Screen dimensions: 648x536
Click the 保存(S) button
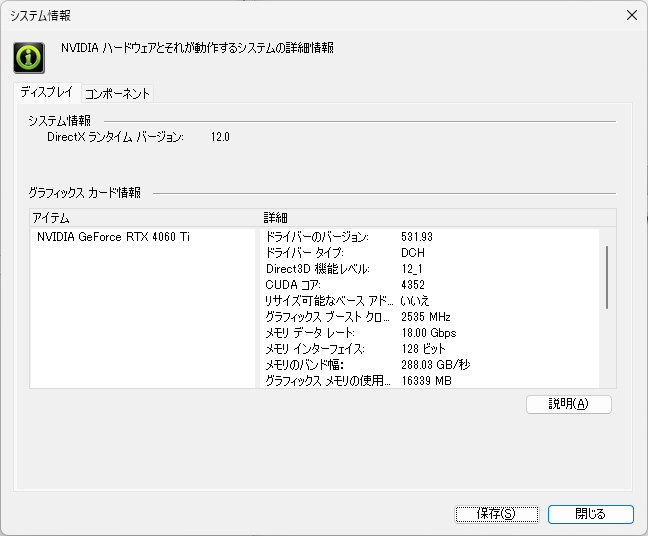(x=497, y=514)
